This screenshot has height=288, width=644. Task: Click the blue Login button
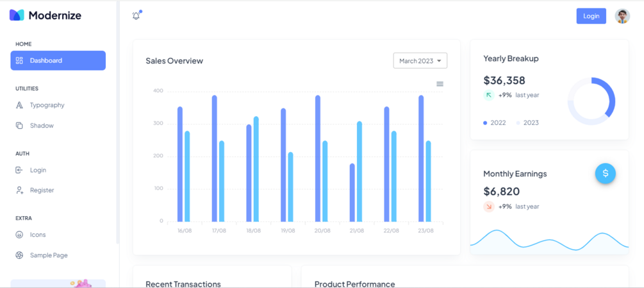591,16
